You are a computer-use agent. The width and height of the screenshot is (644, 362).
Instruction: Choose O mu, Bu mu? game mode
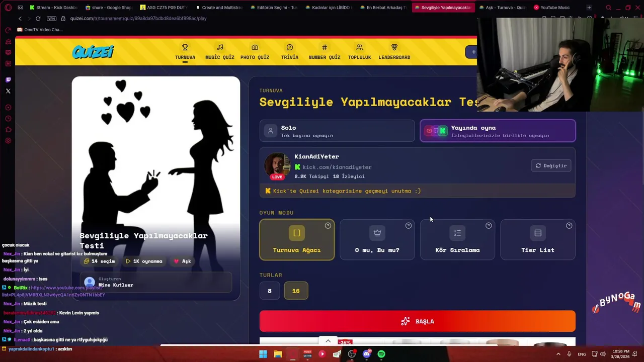coord(377,240)
